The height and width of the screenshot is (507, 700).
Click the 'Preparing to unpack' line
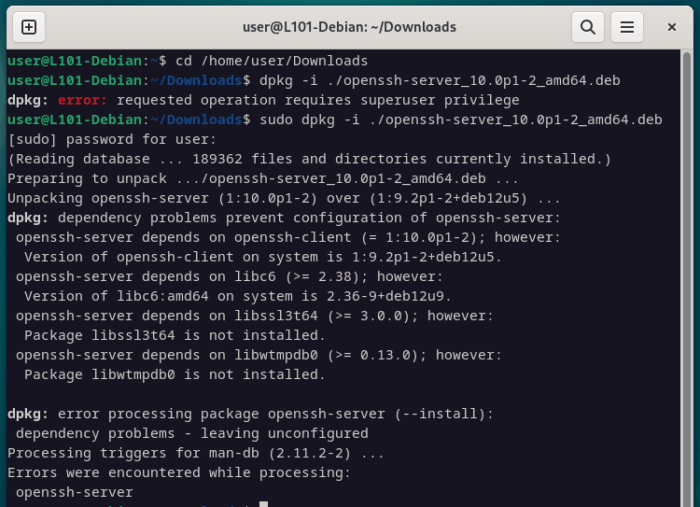pos(263,179)
